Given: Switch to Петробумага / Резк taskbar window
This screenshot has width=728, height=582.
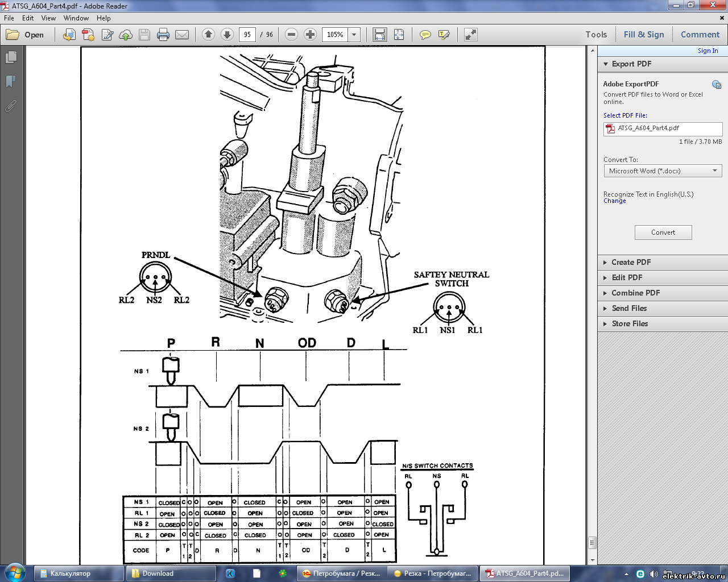Looking at the screenshot, I should pos(342,573).
